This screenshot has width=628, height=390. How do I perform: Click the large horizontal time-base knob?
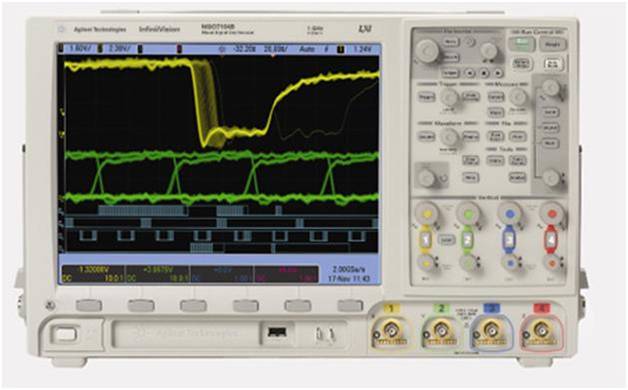[x=427, y=50]
